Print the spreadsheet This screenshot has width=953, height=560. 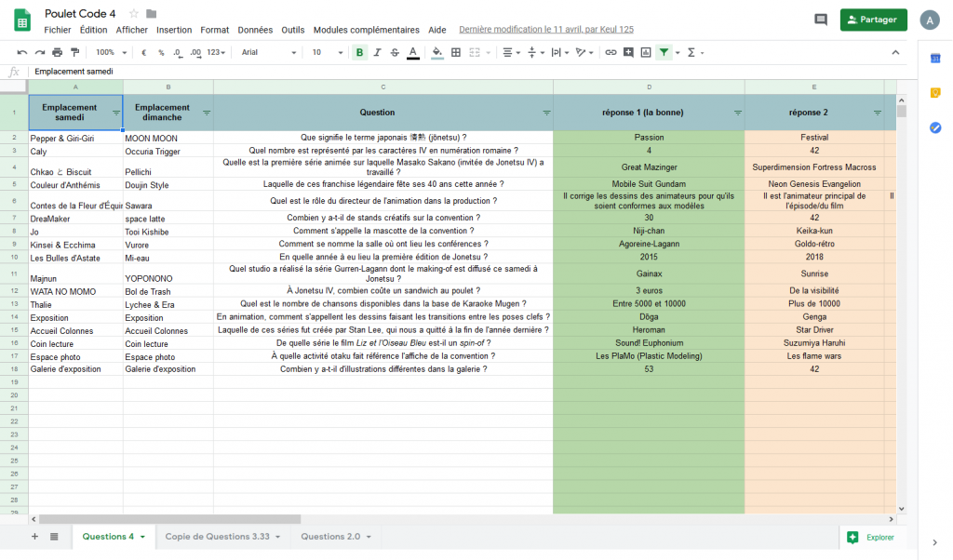point(57,53)
